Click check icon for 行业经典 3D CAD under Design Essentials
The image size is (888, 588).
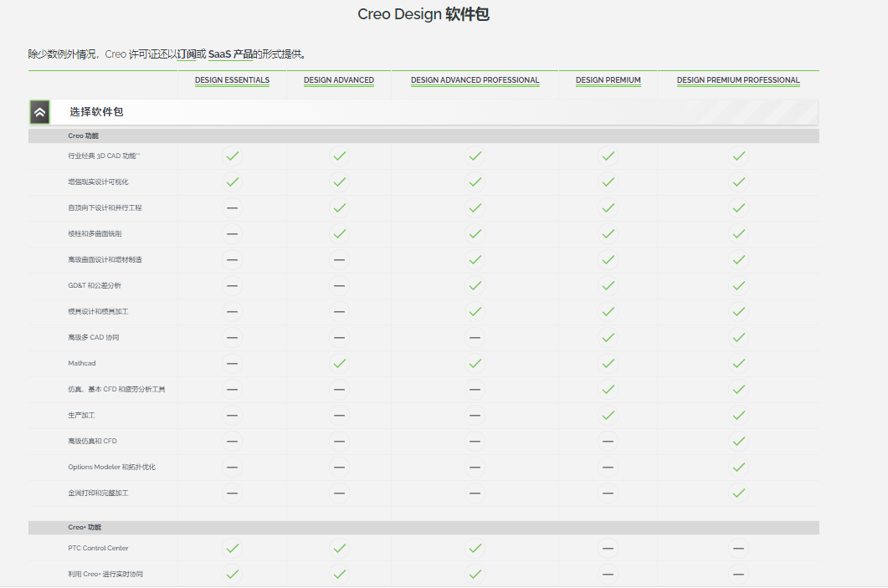tap(232, 156)
